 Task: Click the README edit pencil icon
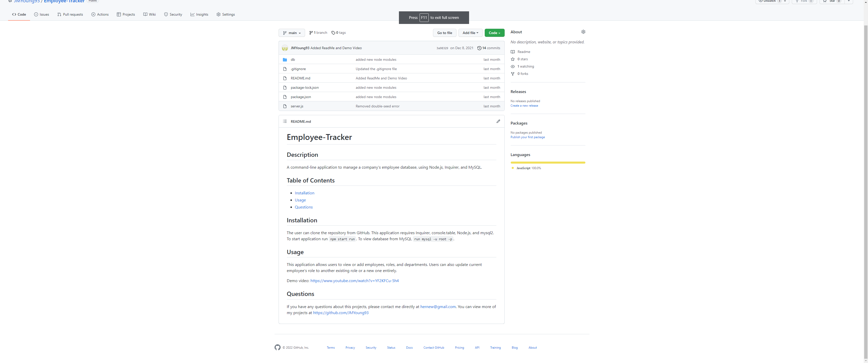click(498, 121)
